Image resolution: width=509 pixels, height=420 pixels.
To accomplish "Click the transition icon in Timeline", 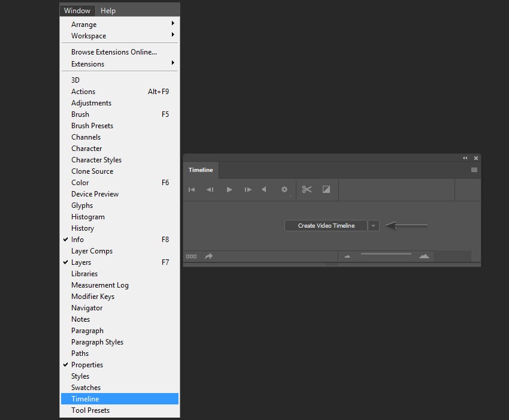I will coord(326,189).
